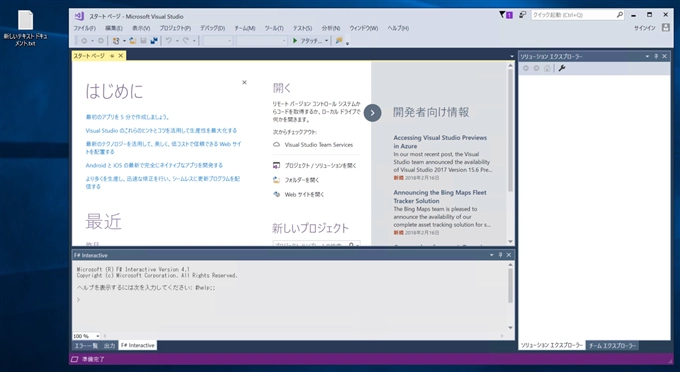Viewport: 680px width, 372px height.
Task: Click Web サイトを開く link
Action: pyautogui.click(x=304, y=195)
